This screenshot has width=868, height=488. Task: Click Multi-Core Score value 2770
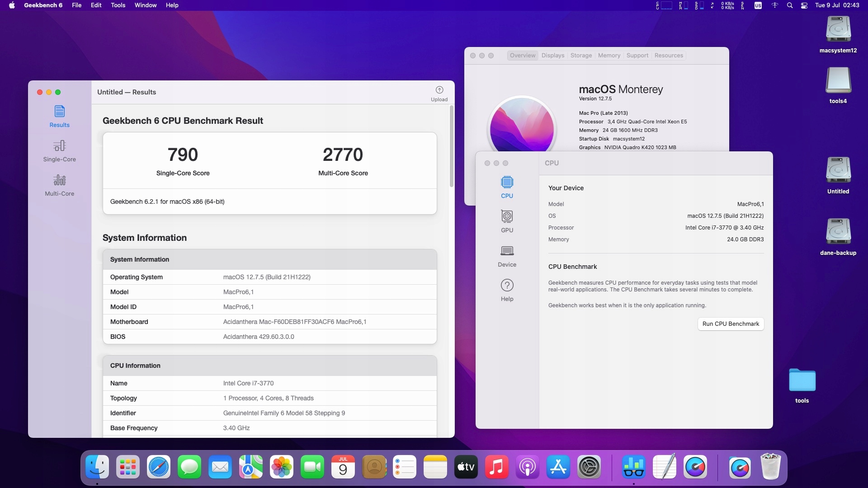[343, 155]
